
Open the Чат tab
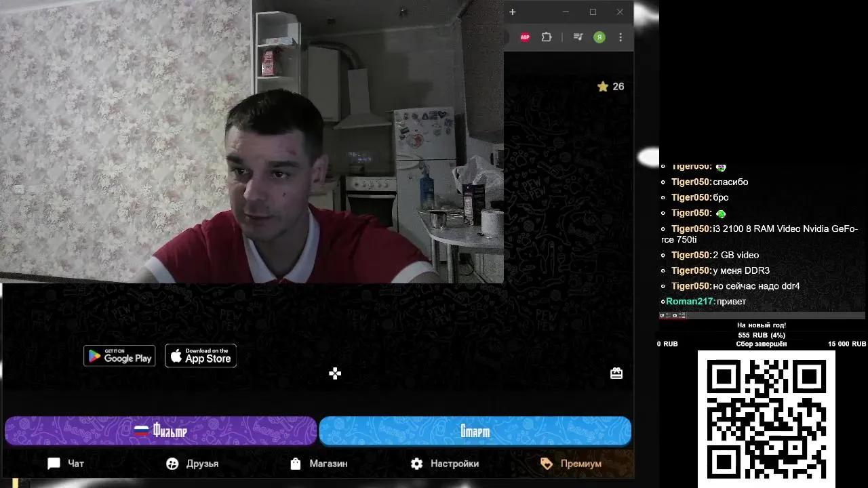tap(66, 464)
